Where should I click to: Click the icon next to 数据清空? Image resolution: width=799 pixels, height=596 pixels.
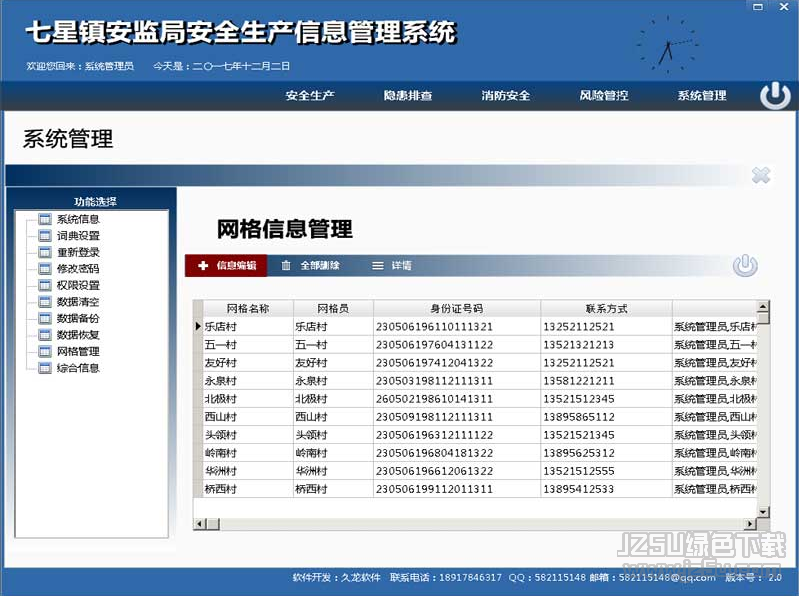[x=45, y=302]
